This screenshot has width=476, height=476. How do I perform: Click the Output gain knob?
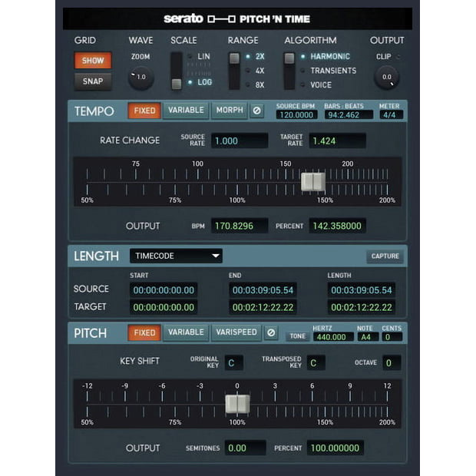(387, 78)
